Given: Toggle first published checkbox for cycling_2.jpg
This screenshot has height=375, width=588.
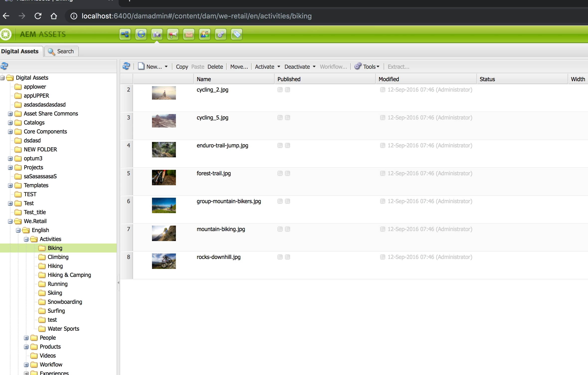Looking at the screenshot, I should tap(280, 90).
